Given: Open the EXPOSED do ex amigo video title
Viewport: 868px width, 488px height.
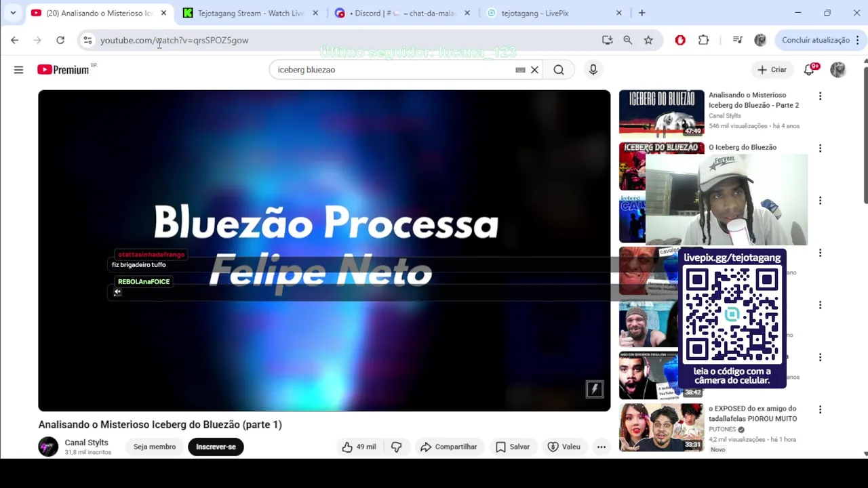Looking at the screenshot, I should click(x=753, y=413).
